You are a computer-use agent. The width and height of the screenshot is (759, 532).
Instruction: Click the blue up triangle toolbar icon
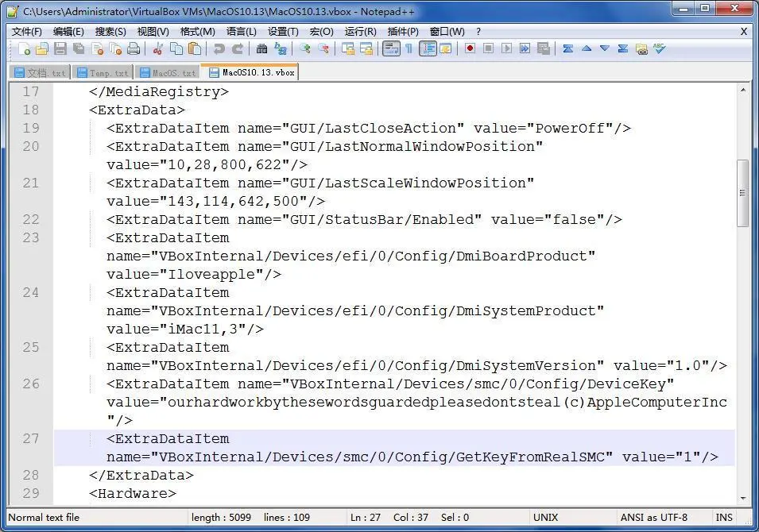click(587, 49)
